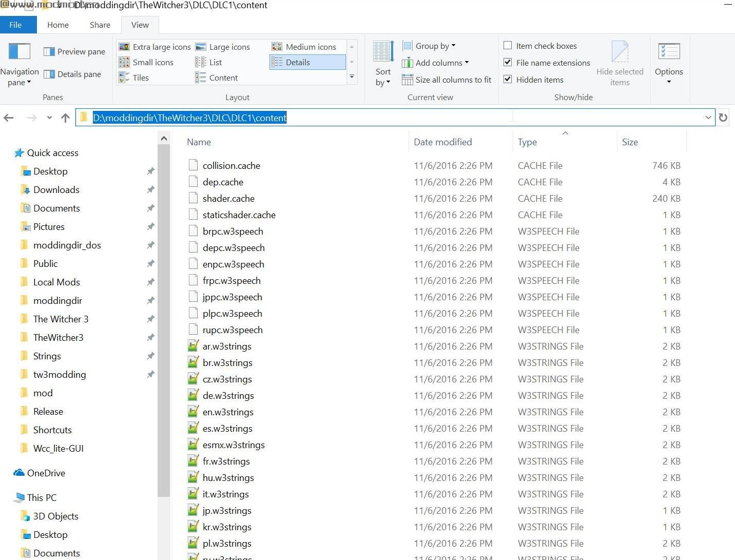Sort by Name column header
Image resolution: width=735 pixels, height=560 pixels.
(x=199, y=142)
